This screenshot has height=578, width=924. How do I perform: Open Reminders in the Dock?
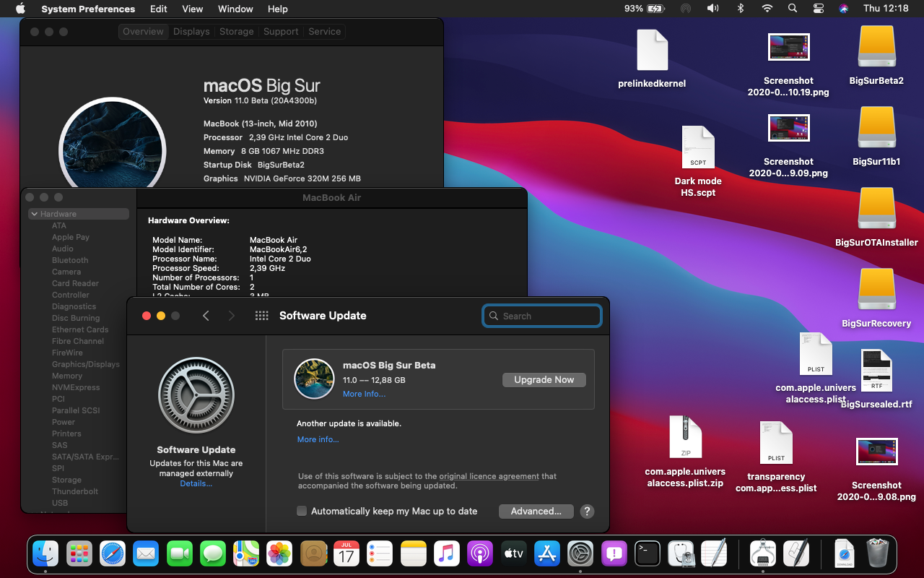pos(380,554)
